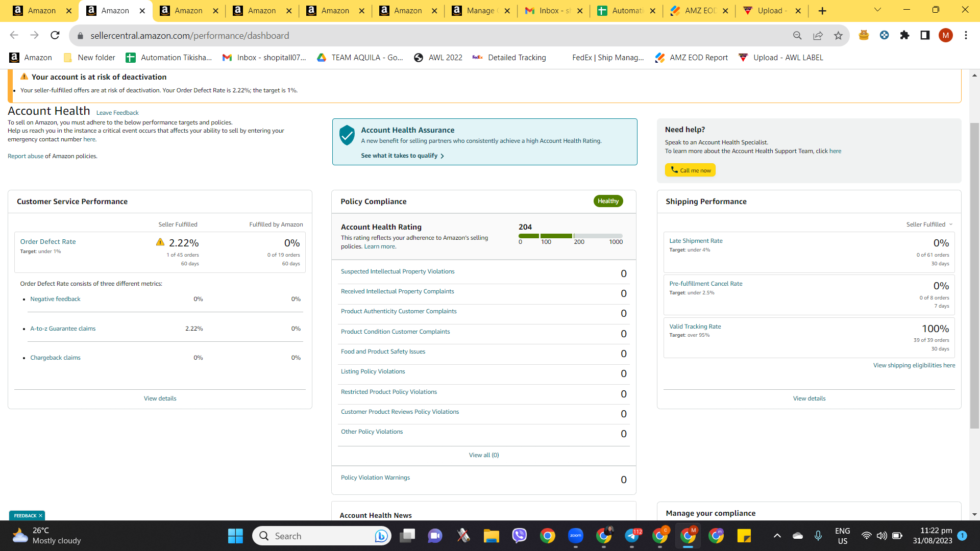Open the Leave Feedback link
The width and height of the screenshot is (980, 551).
[117, 113]
